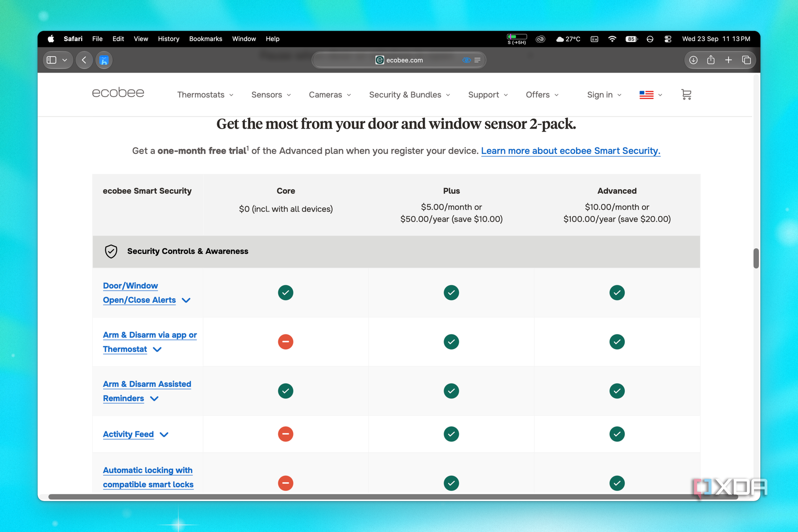Screen dimensions: 798x532
Task: Show Safari downloads
Action: (693, 60)
